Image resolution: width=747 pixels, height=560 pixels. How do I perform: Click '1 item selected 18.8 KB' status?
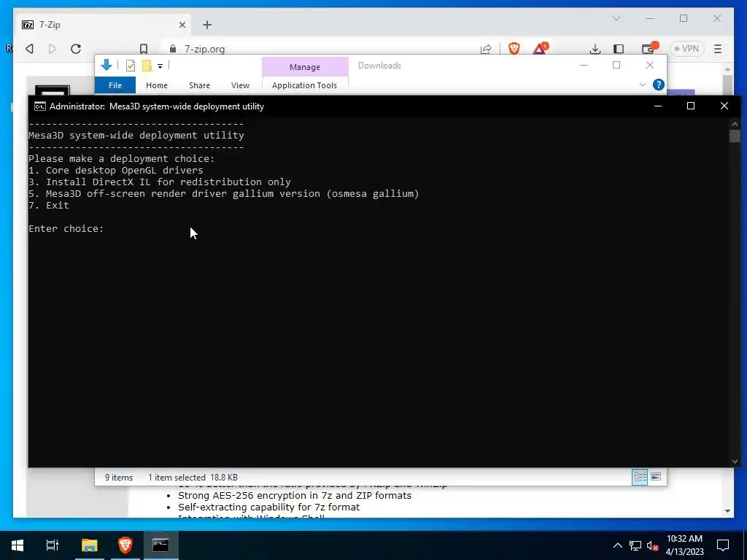pyautogui.click(x=193, y=477)
